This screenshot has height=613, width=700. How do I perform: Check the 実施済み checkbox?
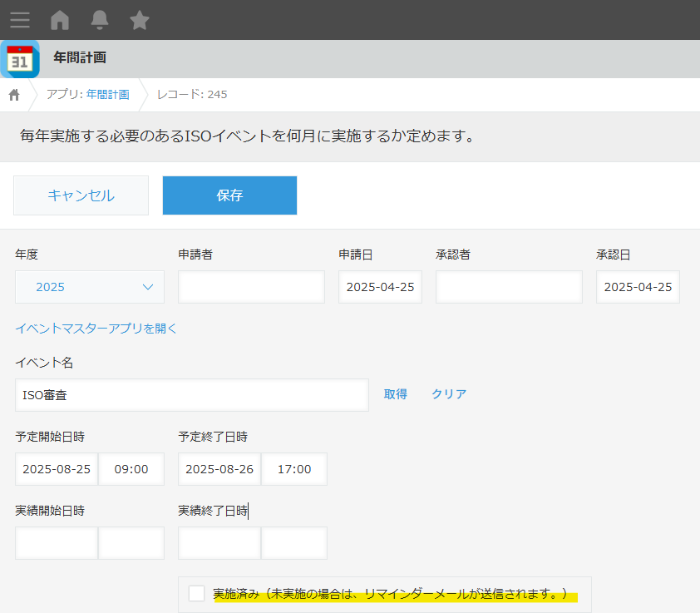click(x=196, y=593)
